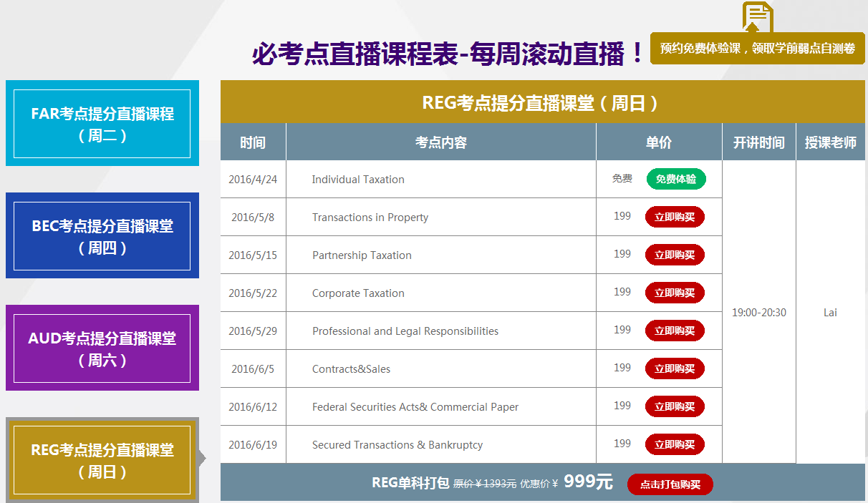
Task: Click the teacher name Lai
Action: point(830,313)
